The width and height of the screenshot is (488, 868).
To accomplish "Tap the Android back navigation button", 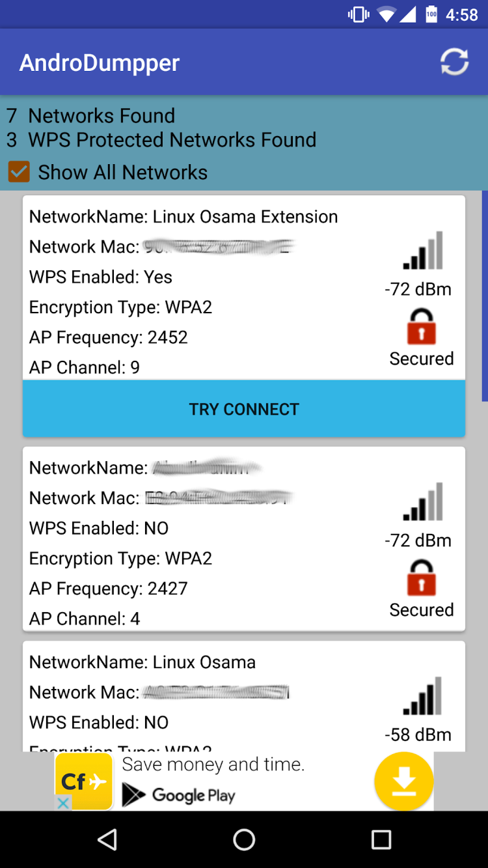I will tap(107, 839).
